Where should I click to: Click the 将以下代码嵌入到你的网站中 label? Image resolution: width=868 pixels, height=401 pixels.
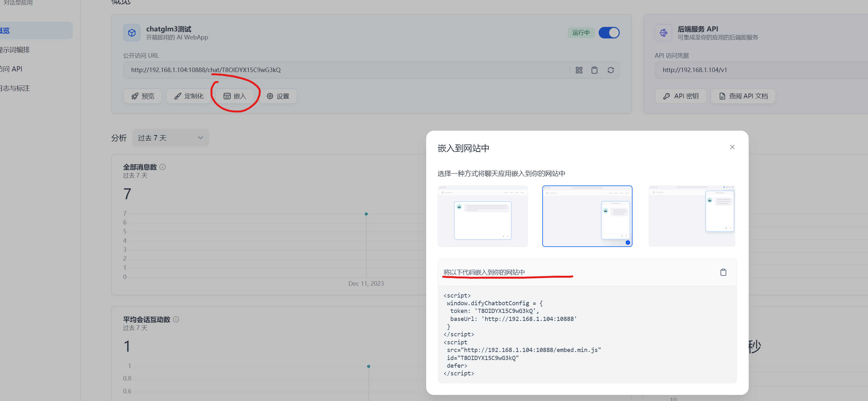pos(484,272)
